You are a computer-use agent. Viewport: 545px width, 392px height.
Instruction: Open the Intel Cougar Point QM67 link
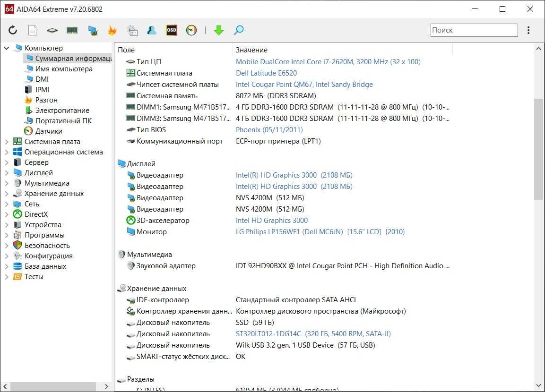click(x=304, y=85)
